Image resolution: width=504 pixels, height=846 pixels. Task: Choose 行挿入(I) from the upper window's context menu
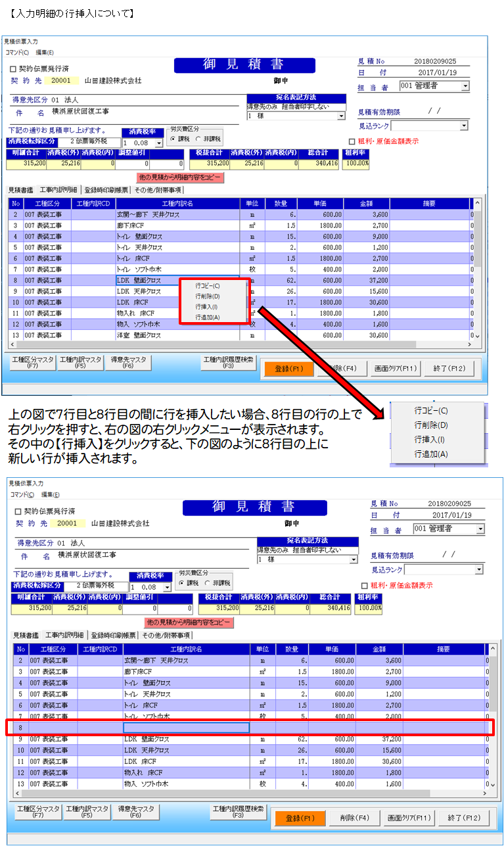[206, 307]
